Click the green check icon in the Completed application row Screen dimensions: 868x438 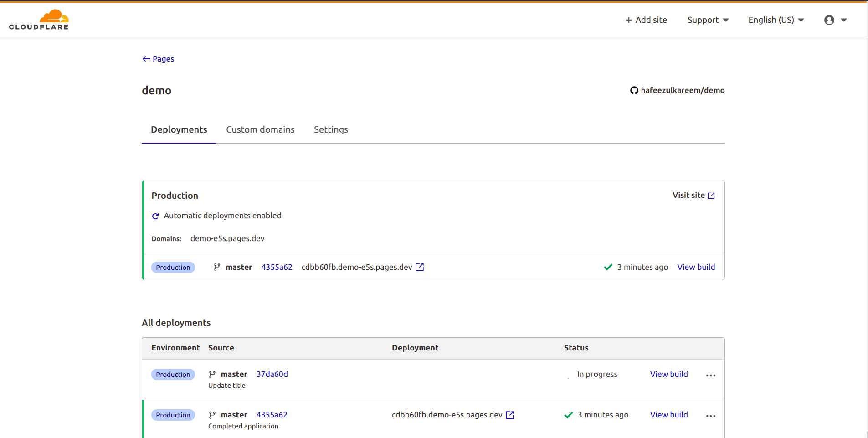click(568, 415)
